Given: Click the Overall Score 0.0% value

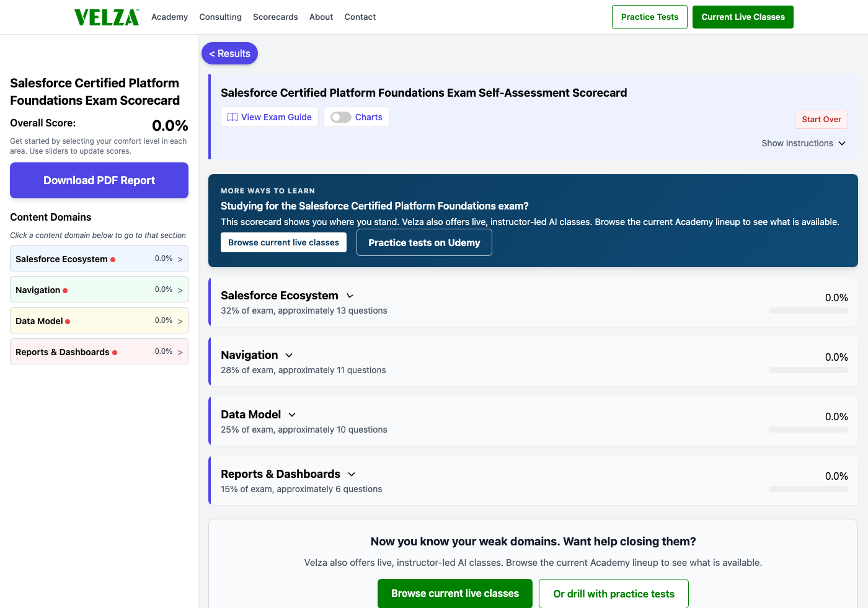Looking at the screenshot, I should pyautogui.click(x=170, y=126).
